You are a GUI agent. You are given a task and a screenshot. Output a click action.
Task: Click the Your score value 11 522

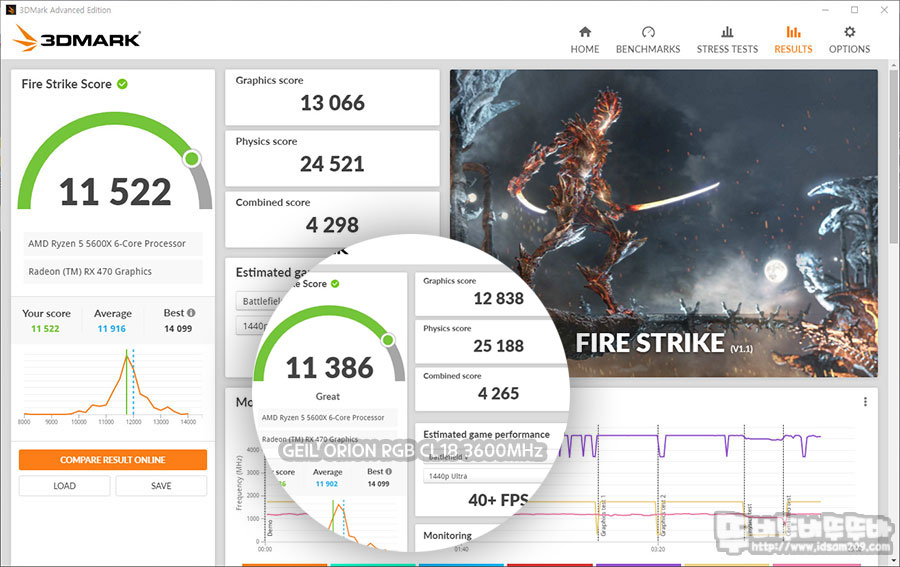click(x=45, y=329)
